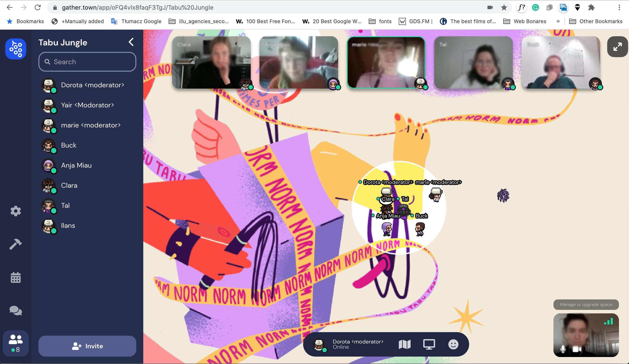Open Tłumacz Google bookmark
Screen dimensions: 629x364
(136, 21)
